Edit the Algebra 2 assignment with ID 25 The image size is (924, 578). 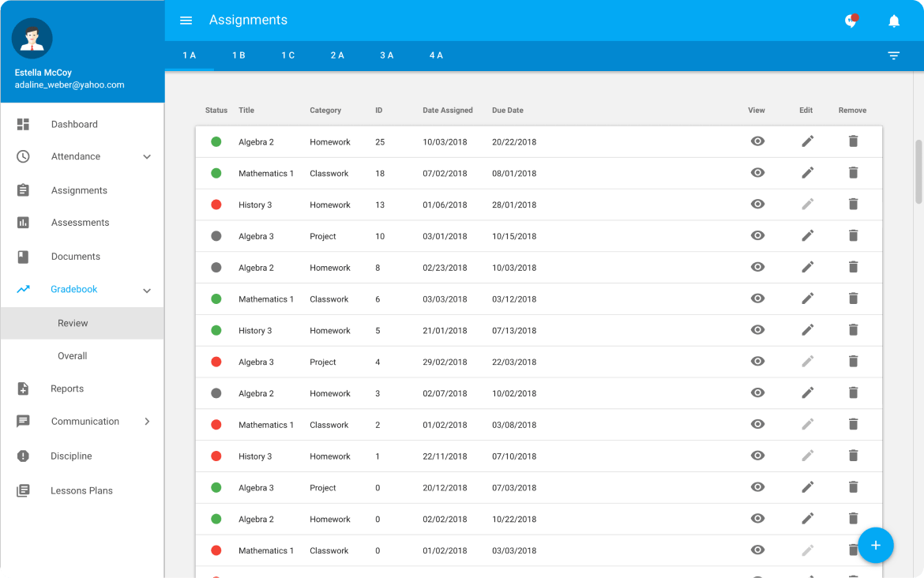pyautogui.click(x=807, y=141)
